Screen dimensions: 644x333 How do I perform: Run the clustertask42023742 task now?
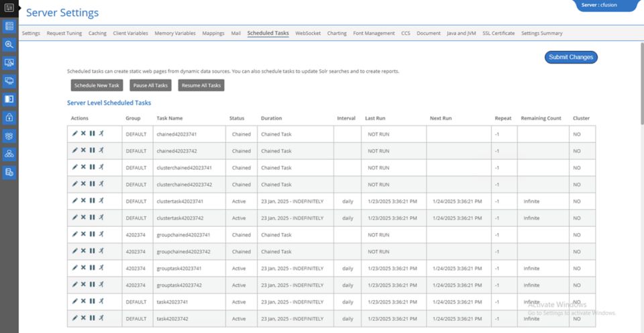pos(101,218)
